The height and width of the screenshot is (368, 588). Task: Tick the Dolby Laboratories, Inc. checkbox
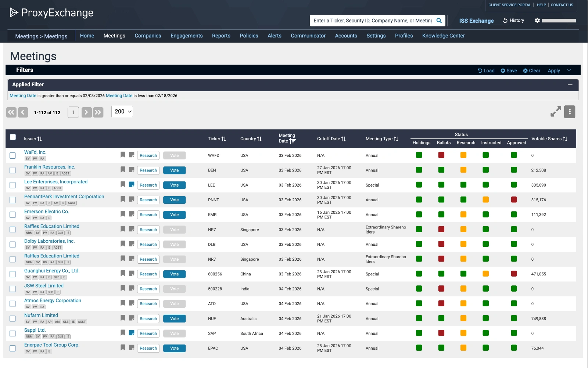pos(13,244)
